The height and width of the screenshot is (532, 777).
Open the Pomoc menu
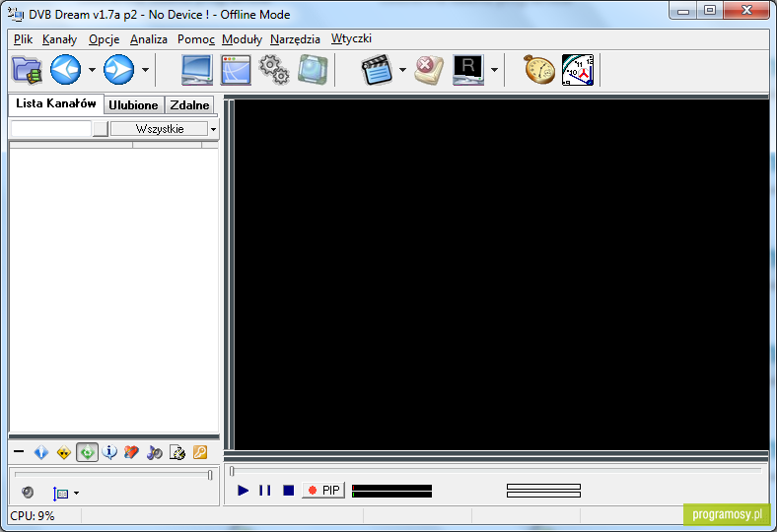[x=196, y=39]
